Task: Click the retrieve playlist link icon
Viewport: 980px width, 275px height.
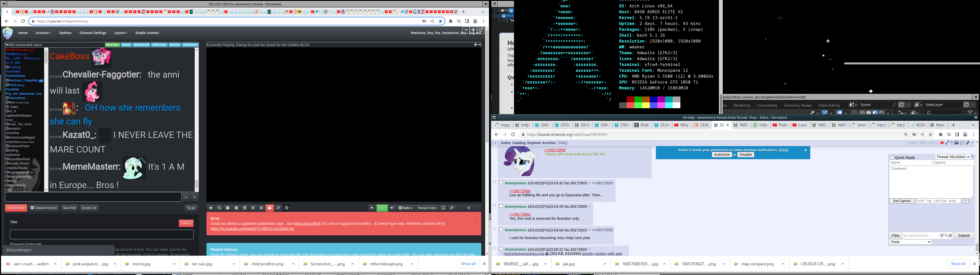Action: pos(451,208)
